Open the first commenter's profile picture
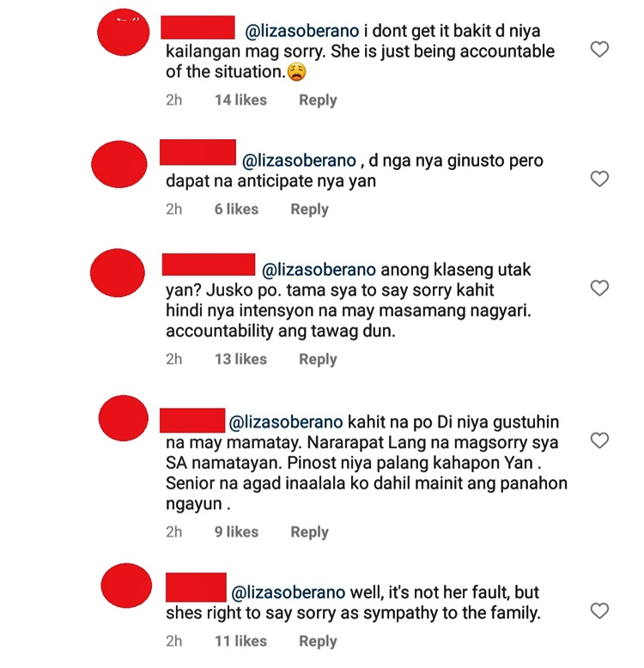Viewport: 644px width, 668px height. point(124,32)
